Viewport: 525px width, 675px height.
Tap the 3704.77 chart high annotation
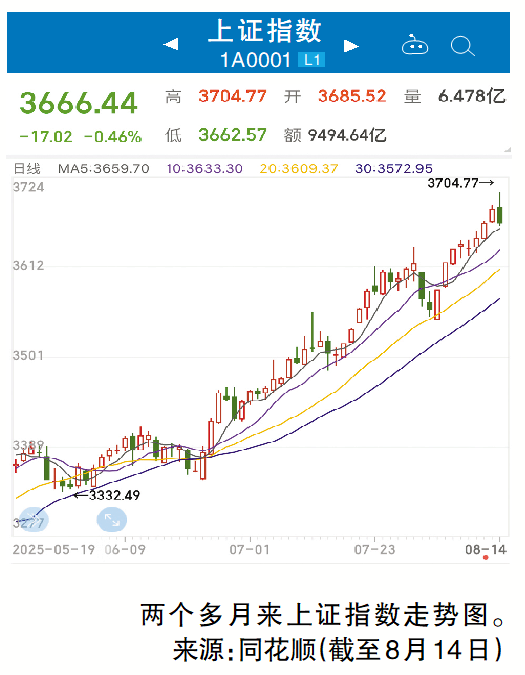[461, 183]
